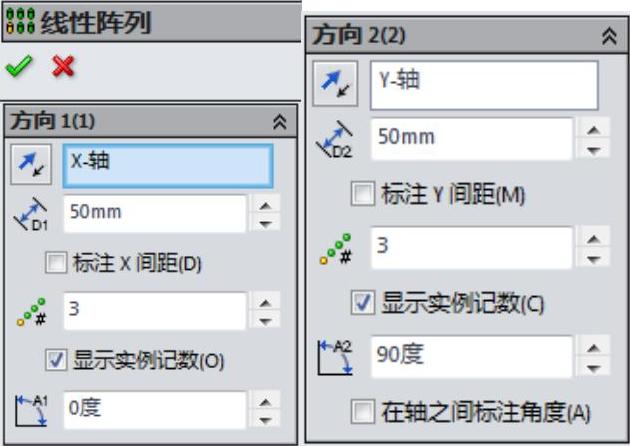Click the 0度 angle field
Viewport: 630px width, 446px height.
[x=155, y=410]
